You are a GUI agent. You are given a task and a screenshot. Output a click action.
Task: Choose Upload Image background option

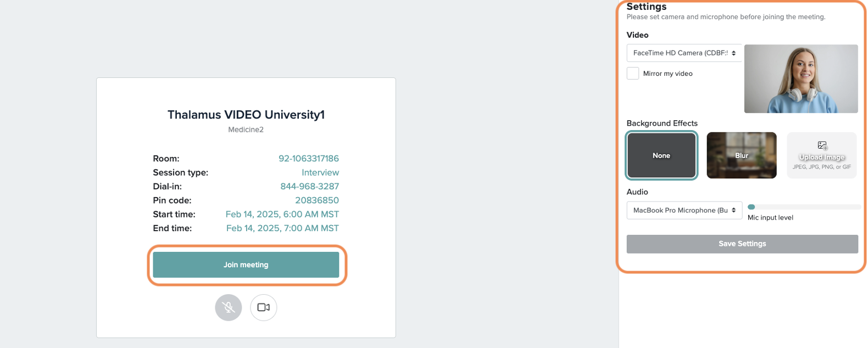822,155
